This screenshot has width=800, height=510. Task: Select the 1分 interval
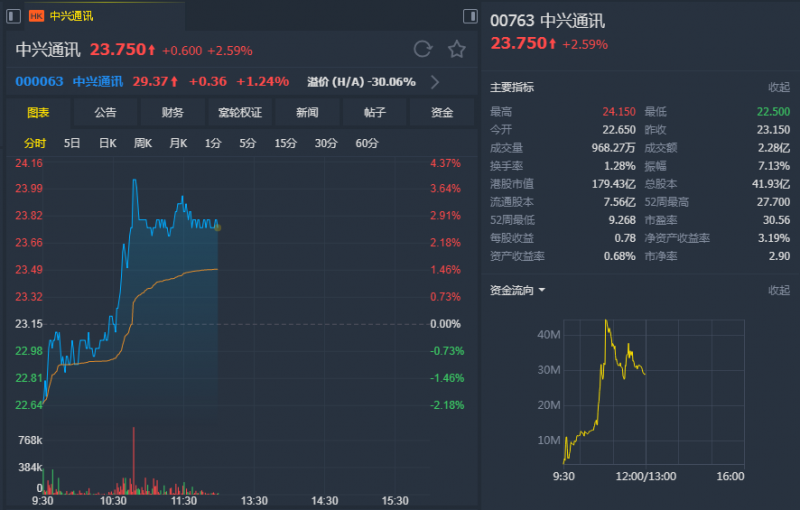(x=213, y=143)
